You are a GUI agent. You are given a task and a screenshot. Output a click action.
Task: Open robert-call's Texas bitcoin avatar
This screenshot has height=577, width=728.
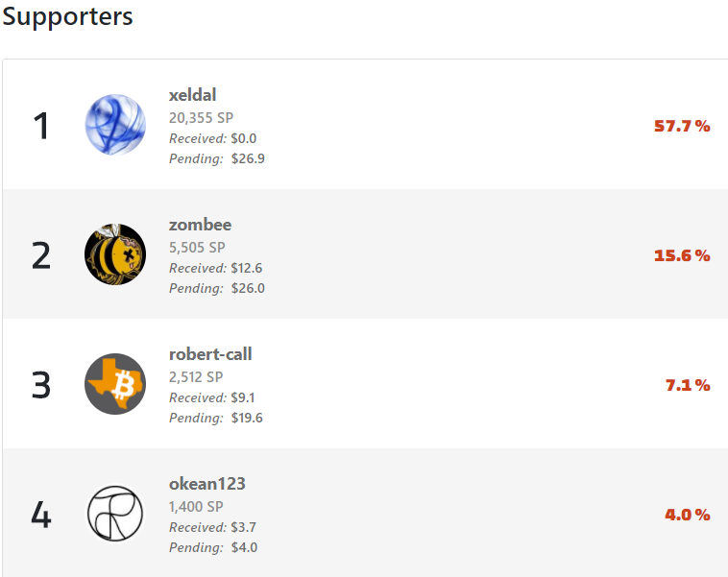point(115,384)
